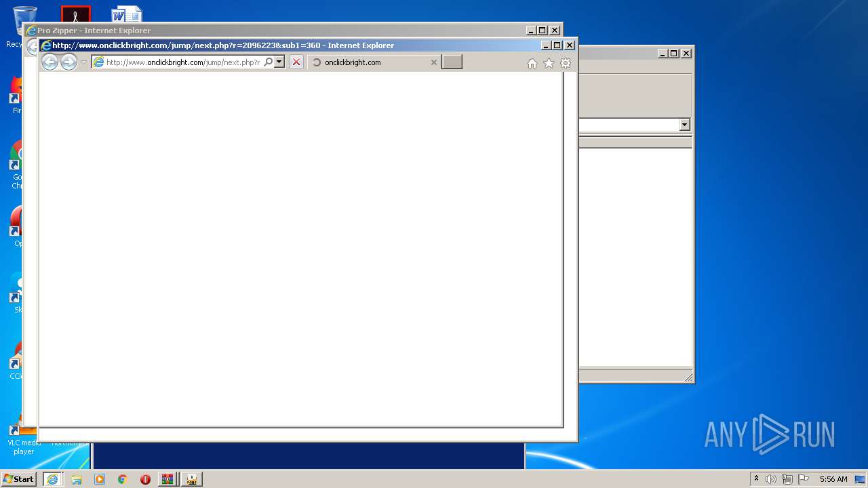Expand the combo box in background window

pyautogui.click(x=684, y=125)
